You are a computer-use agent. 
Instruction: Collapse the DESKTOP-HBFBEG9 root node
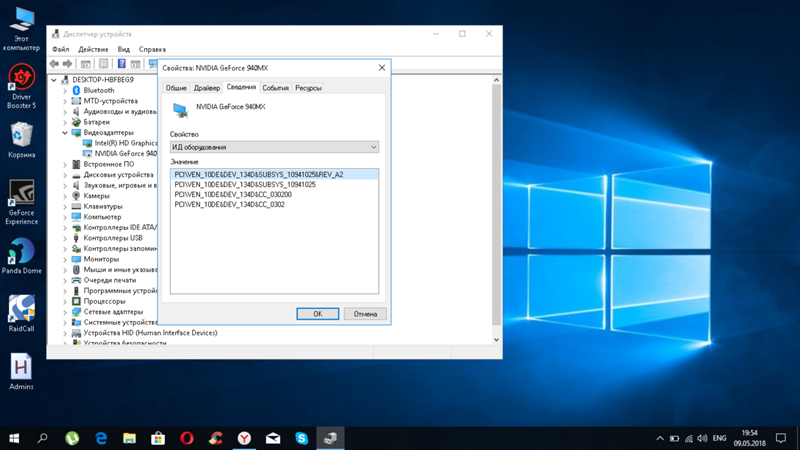click(x=54, y=80)
